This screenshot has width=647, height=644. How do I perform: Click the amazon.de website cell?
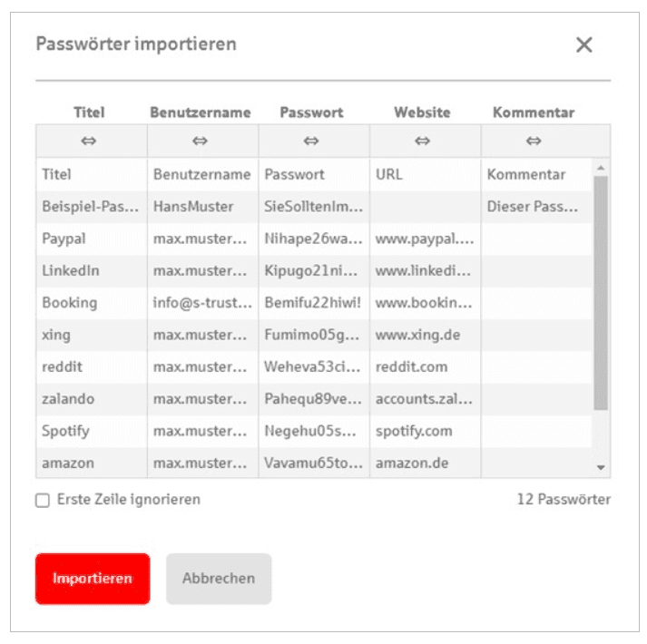(x=411, y=463)
